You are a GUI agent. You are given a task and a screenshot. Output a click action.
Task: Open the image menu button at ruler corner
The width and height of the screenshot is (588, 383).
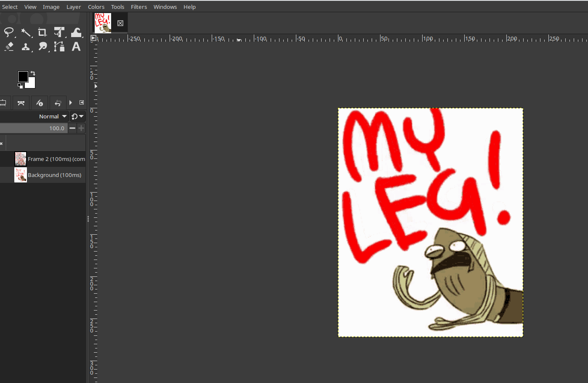pyautogui.click(x=93, y=38)
